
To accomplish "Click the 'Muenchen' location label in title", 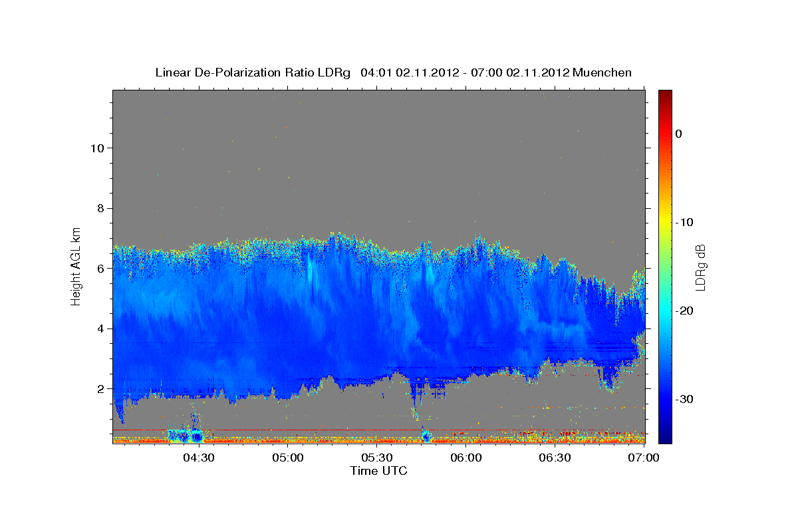I will (x=602, y=72).
